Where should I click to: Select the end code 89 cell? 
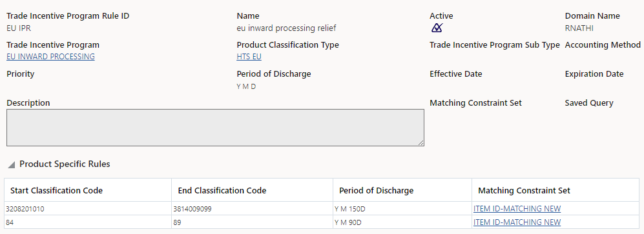click(252, 222)
